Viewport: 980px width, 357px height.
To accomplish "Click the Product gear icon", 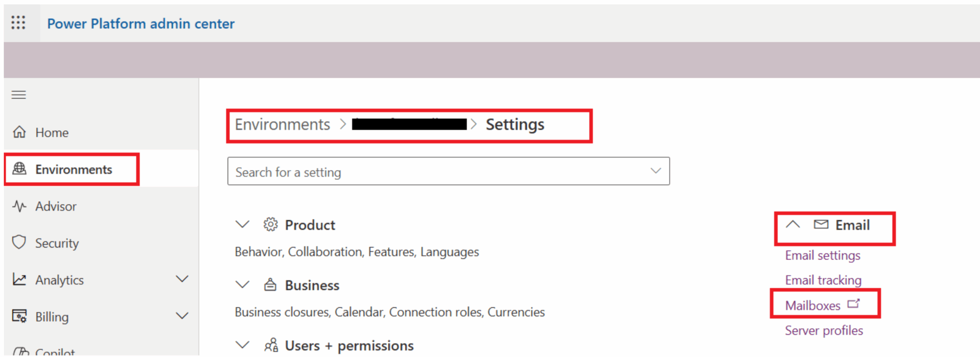I will 270,225.
